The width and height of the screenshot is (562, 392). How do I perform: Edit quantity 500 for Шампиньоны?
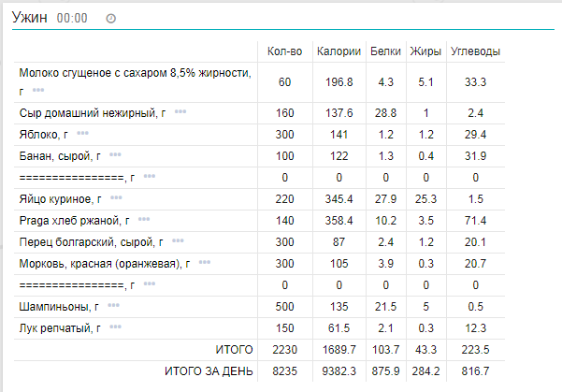point(284,306)
